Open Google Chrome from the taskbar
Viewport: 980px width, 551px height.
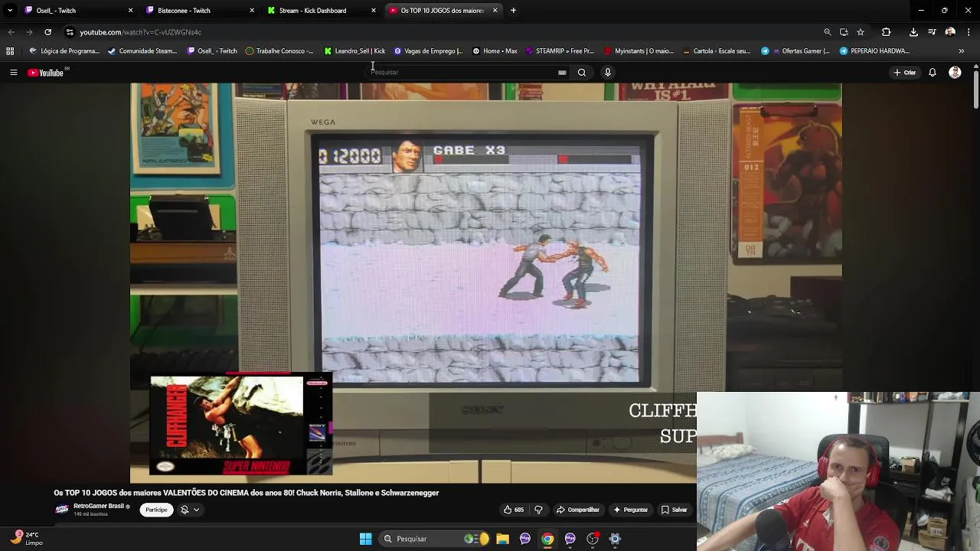tap(547, 539)
